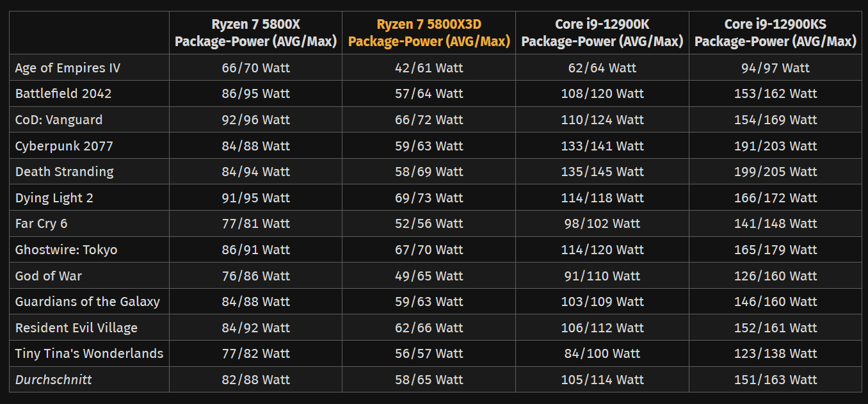This screenshot has width=868, height=404.
Task: Click 108/120 Watt in Battlefield 2042 row
Action: [602, 93]
